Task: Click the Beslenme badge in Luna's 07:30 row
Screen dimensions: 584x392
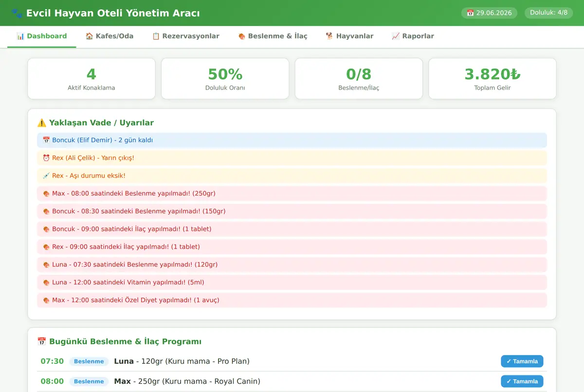Action: tap(89, 361)
